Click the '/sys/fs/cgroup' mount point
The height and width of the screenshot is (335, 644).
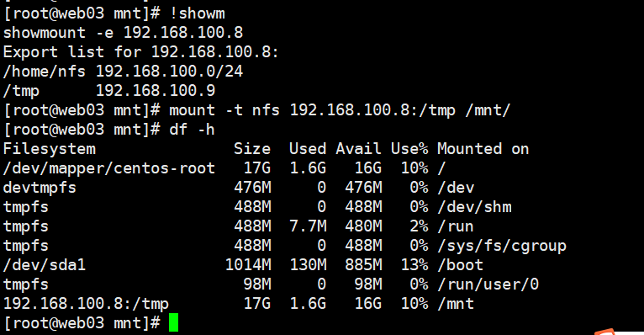click(502, 246)
